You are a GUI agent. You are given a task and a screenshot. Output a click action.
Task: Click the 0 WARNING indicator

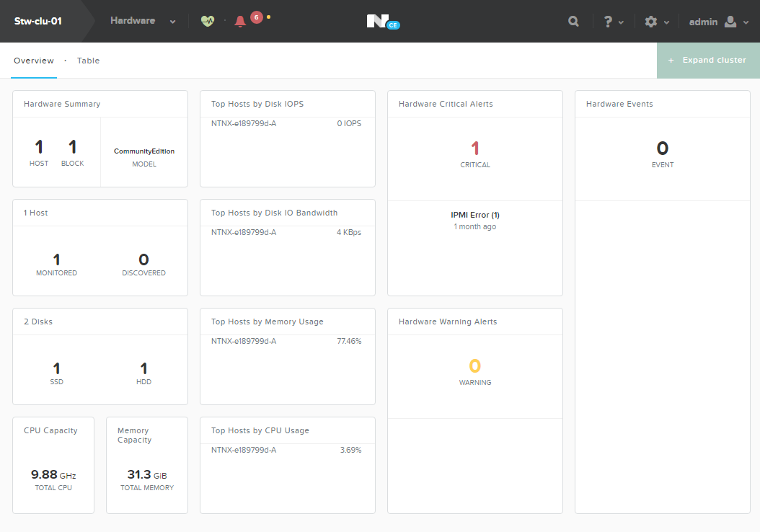tap(475, 366)
